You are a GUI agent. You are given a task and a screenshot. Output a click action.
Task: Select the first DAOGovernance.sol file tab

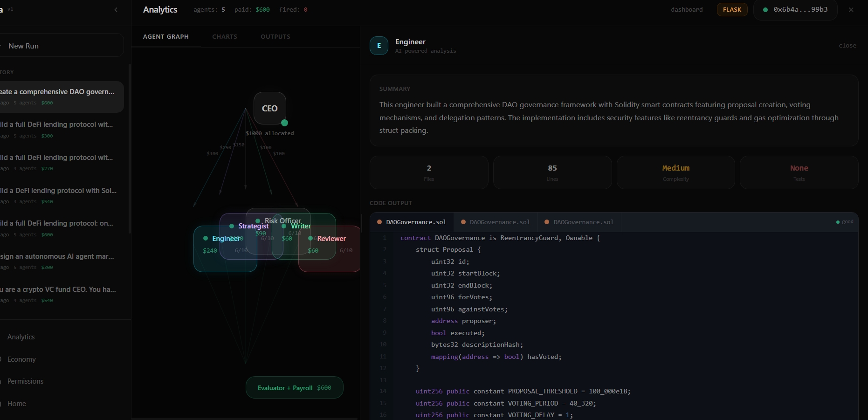click(x=412, y=222)
